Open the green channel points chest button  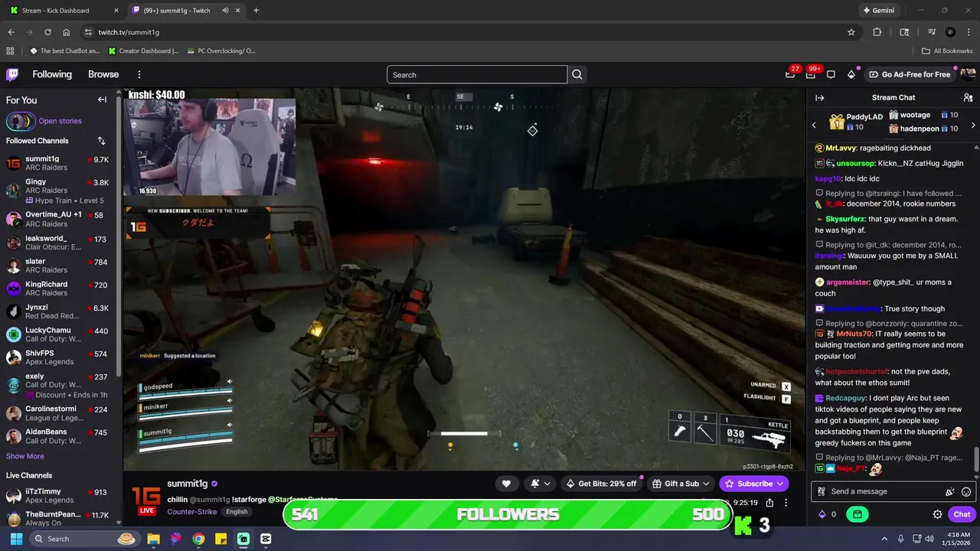[857, 514]
